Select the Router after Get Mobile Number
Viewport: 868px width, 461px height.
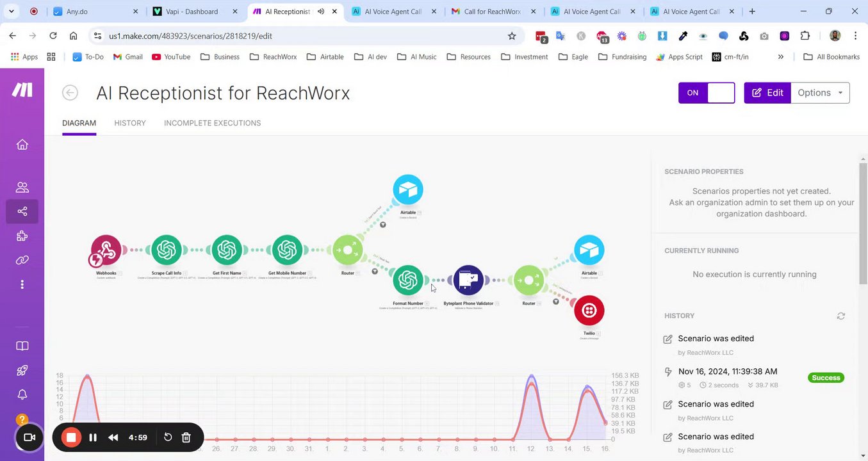348,250
